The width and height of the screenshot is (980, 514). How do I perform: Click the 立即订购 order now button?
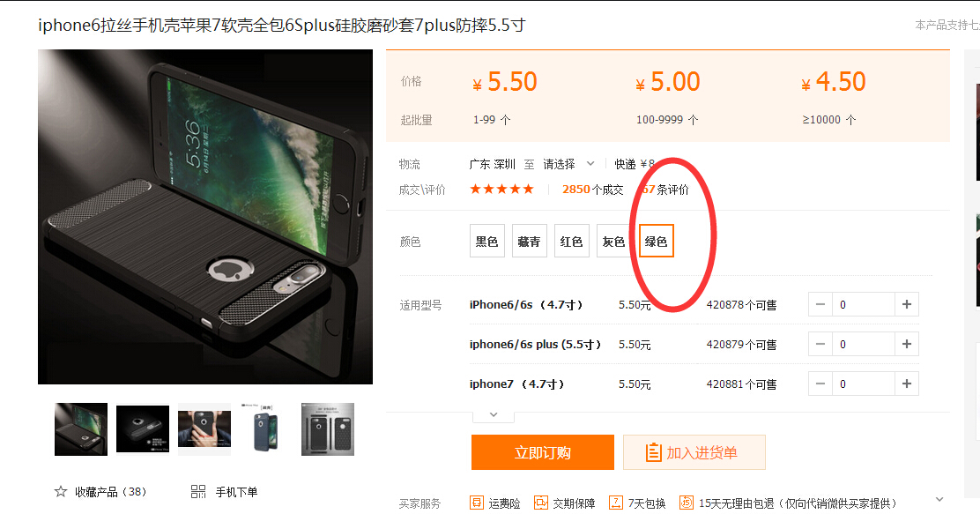543,452
